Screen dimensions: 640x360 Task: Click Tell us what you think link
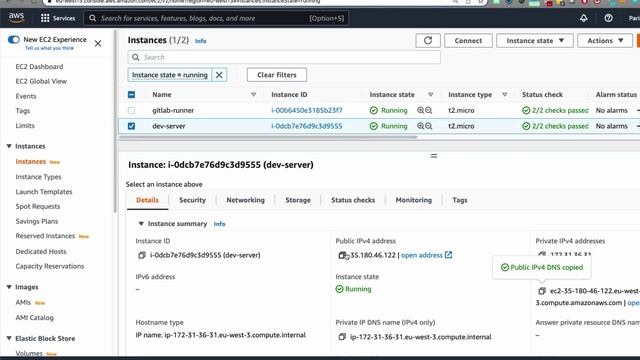pos(49,48)
